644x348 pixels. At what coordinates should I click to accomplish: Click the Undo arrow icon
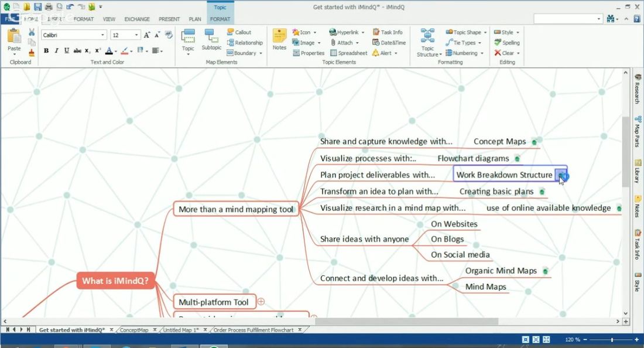pyautogui.click(x=70, y=6)
